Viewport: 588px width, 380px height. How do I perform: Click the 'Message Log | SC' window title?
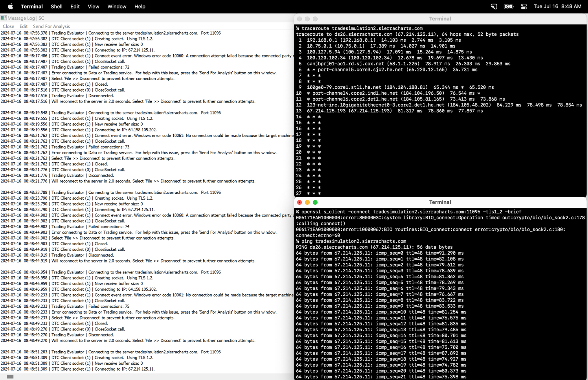[x=26, y=18]
